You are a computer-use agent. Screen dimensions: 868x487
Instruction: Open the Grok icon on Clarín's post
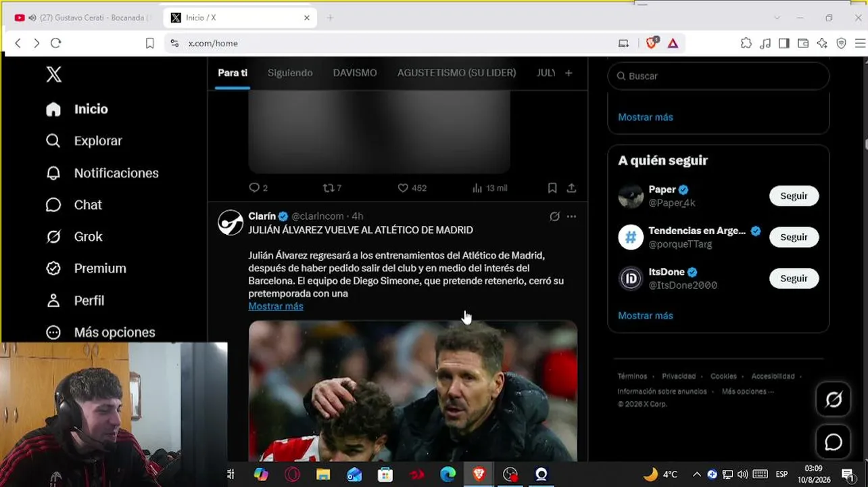tap(554, 216)
